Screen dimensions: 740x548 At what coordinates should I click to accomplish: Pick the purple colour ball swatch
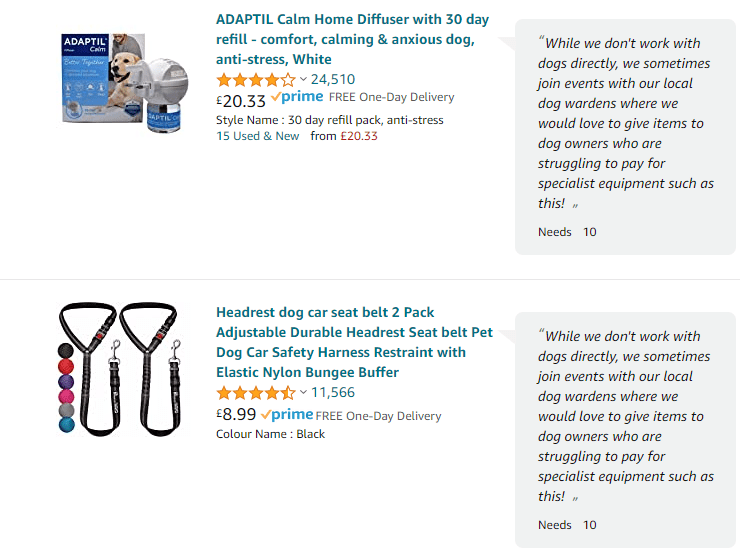(67, 381)
